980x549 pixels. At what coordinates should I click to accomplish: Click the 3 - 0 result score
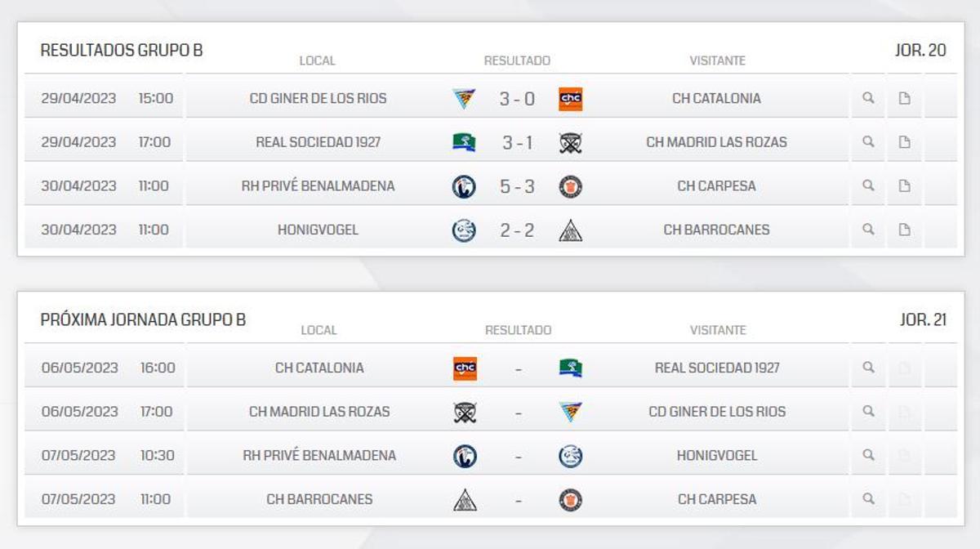tap(517, 97)
